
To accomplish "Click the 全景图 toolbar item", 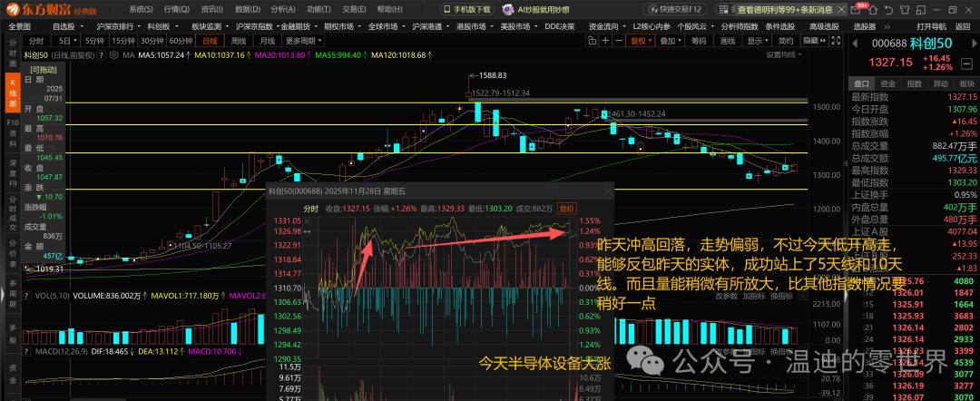I will tap(19, 26).
